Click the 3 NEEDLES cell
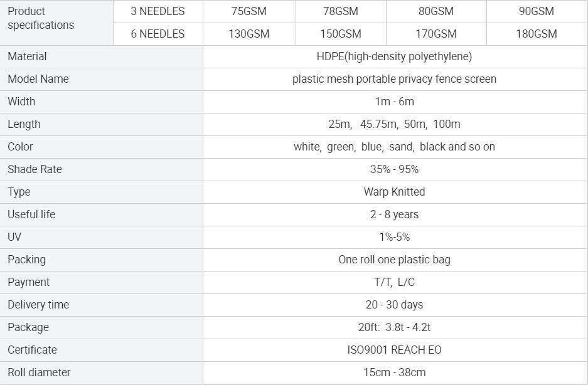 tap(158, 11)
